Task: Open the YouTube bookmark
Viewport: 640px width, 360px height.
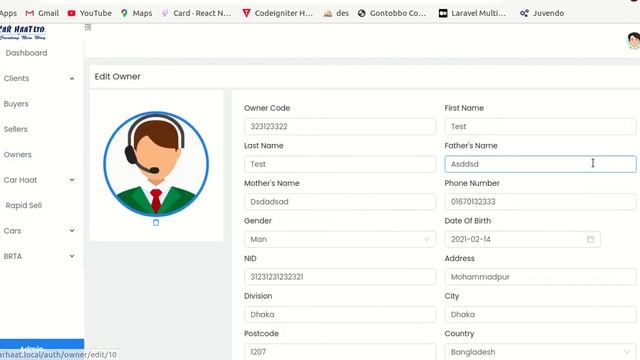Action: pyautogui.click(x=89, y=13)
